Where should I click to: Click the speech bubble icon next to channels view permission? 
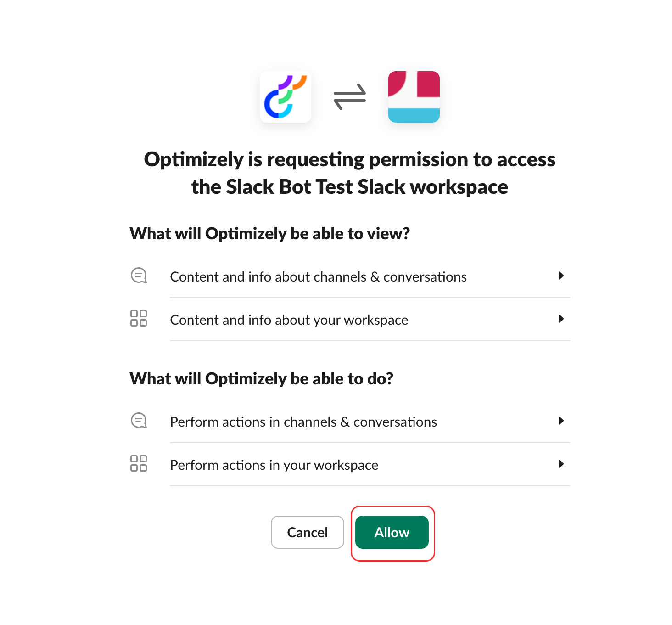(139, 276)
